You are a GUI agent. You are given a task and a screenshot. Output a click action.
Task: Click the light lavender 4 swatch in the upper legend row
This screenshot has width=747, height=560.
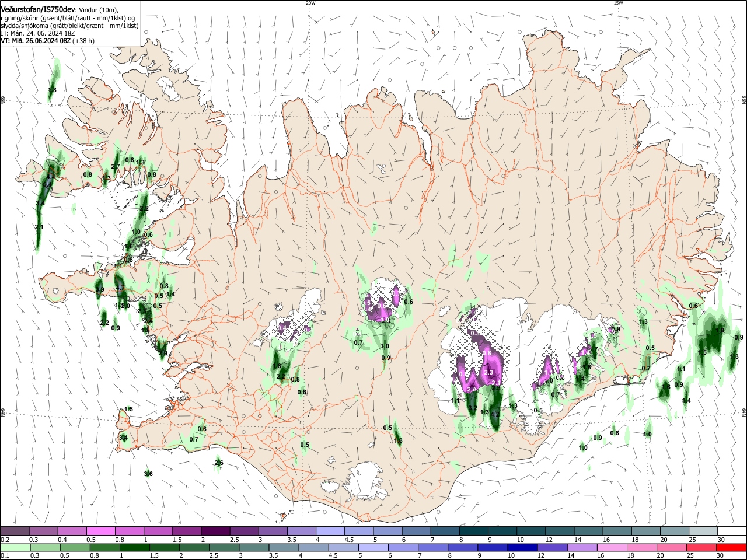331,531
